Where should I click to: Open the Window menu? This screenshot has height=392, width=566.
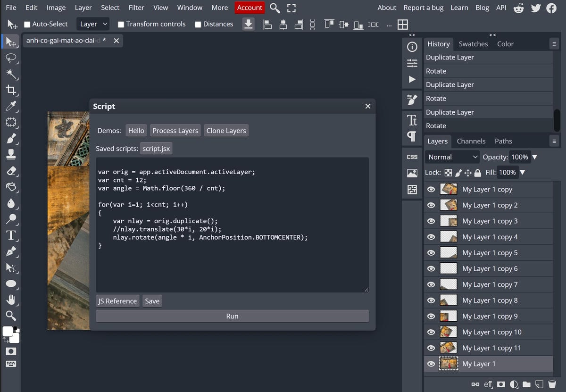190,8
